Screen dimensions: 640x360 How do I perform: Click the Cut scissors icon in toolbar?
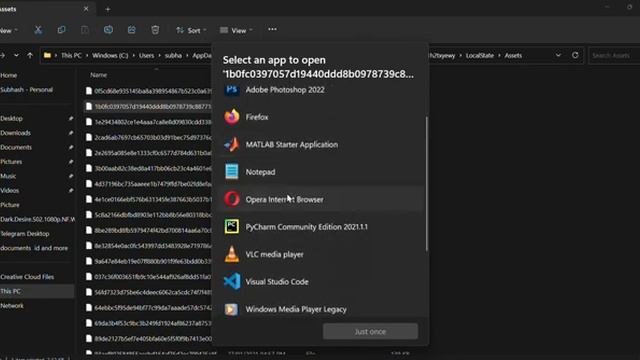click(38, 30)
